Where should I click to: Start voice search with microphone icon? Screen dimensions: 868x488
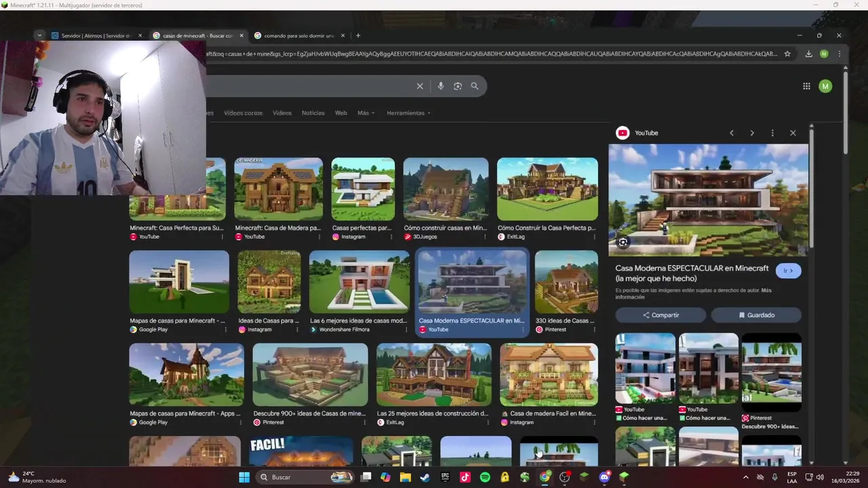[441, 86]
